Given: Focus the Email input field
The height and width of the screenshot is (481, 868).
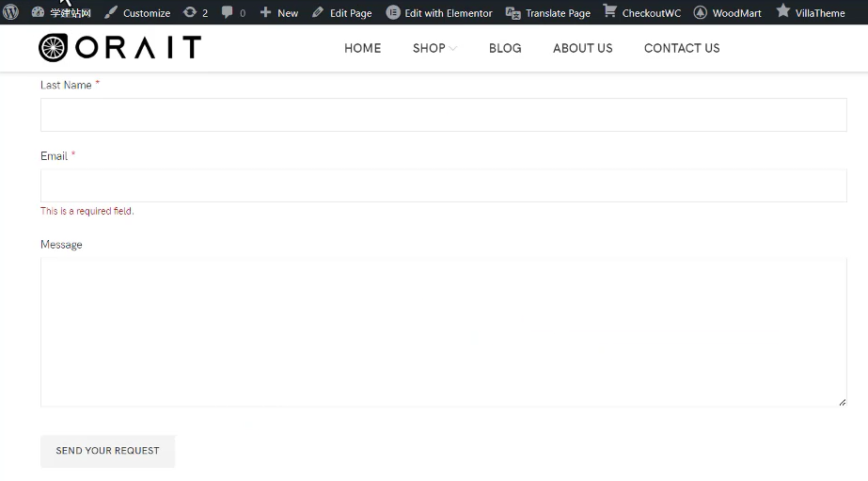Looking at the screenshot, I should click(444, 185).
